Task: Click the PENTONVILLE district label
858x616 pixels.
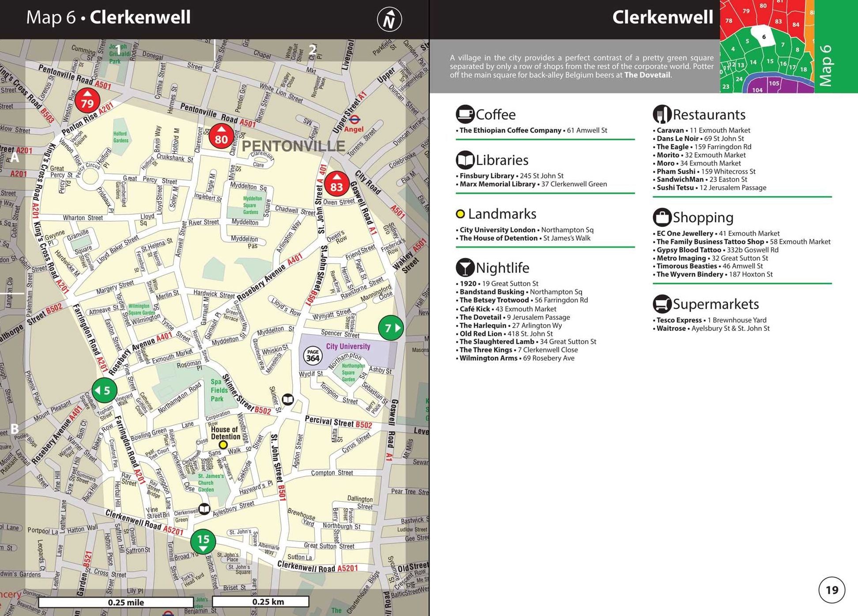Action: coord(293,146)
